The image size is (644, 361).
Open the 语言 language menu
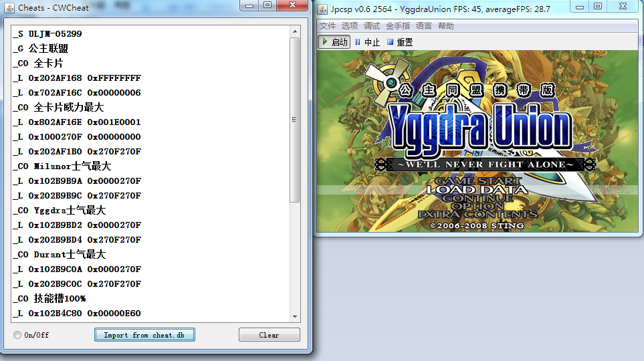point(423,26)
